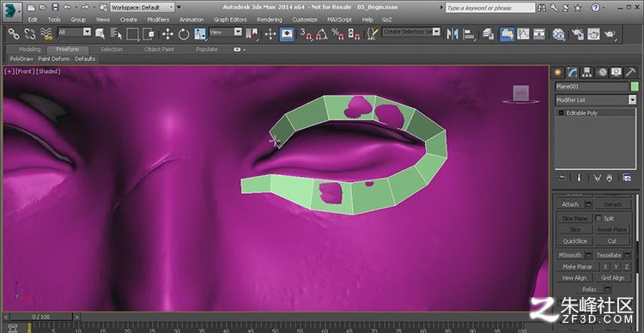Open the GoZ menu
This screenshot has height=333, width=644.
click(x=387, y=20)
